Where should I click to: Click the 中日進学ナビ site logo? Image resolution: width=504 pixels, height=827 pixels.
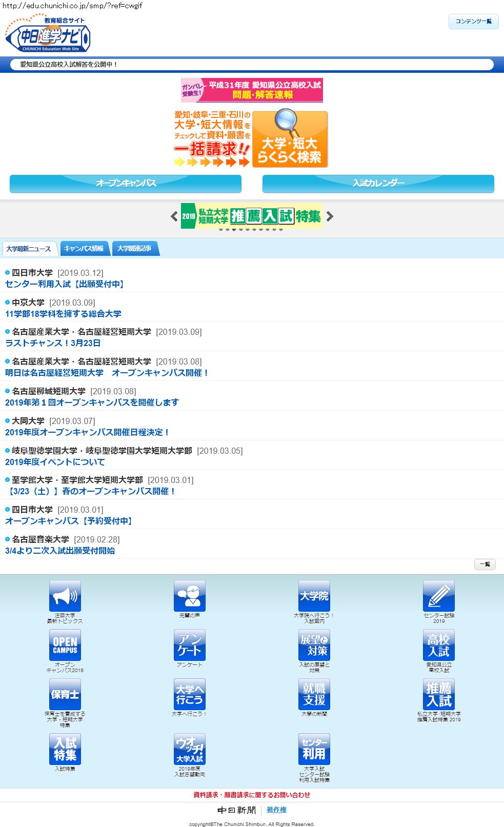tap(48, 33)
